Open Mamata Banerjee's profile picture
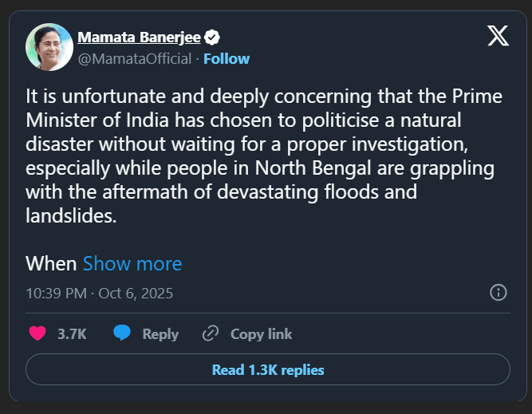This screenshot has width=532, height=414. [49, 48]
